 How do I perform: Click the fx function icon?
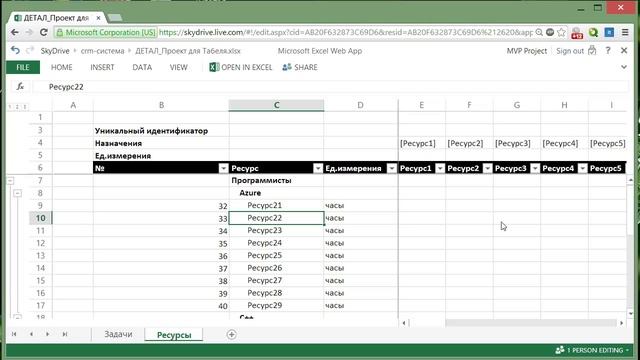coord(20,87)
